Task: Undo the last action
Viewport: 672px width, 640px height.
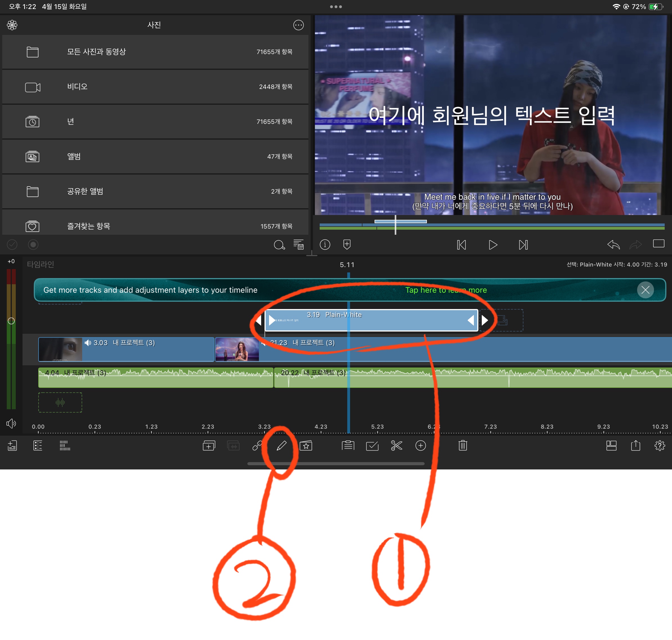Action: 613,245
